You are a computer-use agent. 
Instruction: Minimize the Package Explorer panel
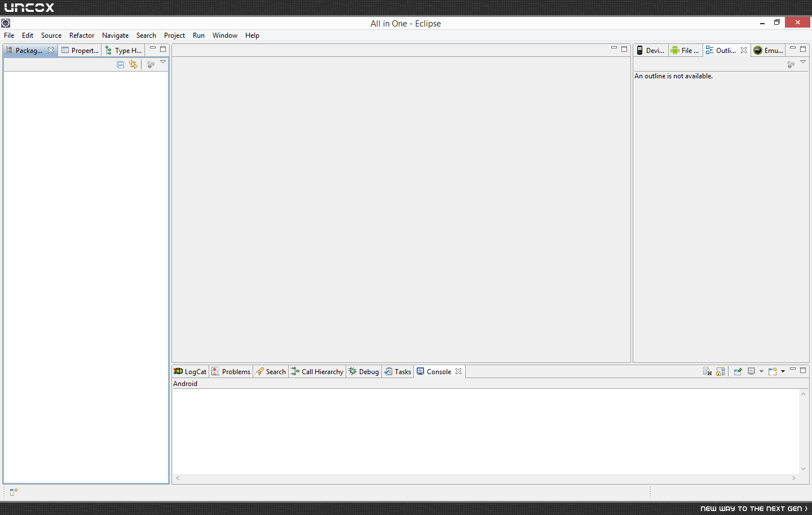153,48
